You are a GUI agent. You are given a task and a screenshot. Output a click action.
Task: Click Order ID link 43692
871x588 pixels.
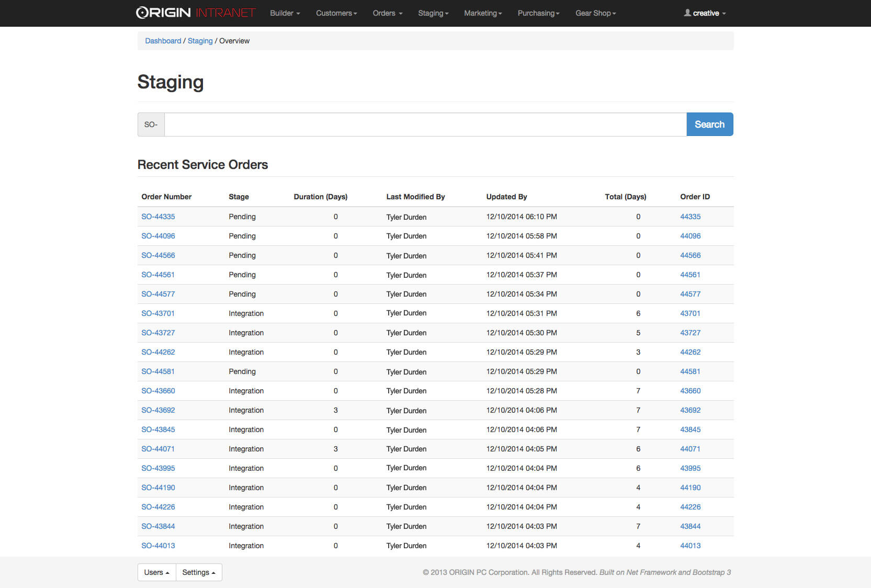[690, 410]
